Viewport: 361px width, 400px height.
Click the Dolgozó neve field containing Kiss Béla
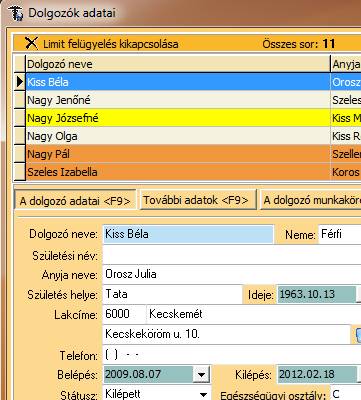click(x=188, y=234)
